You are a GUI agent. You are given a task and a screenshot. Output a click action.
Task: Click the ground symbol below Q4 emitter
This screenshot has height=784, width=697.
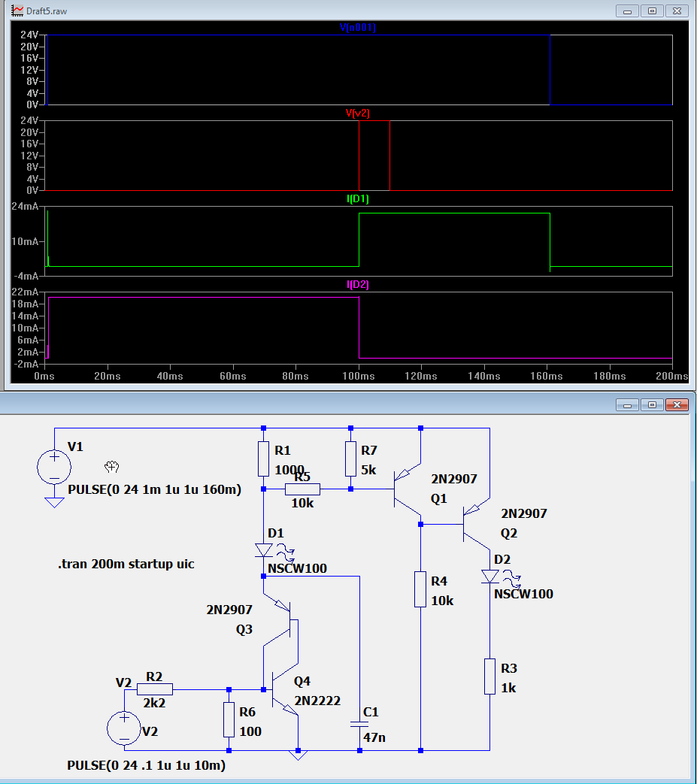(298, 755)
